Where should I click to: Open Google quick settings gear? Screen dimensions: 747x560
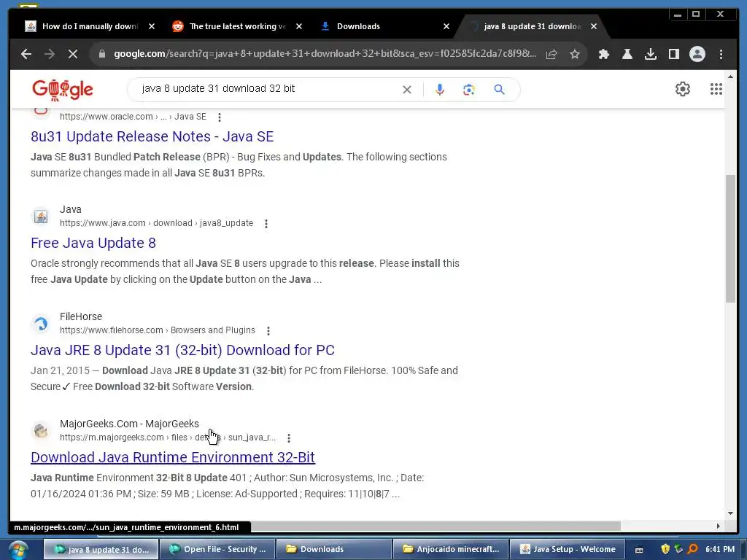683,89
